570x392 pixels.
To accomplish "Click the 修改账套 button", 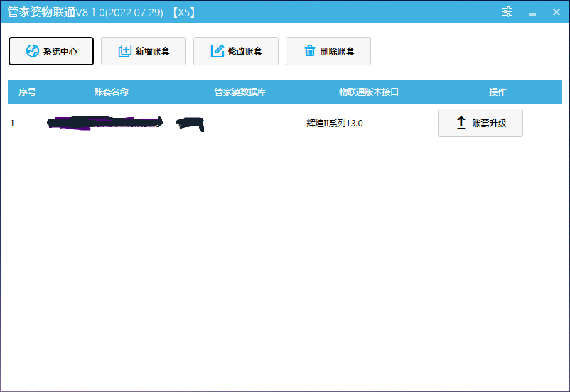I will (236, 51).
